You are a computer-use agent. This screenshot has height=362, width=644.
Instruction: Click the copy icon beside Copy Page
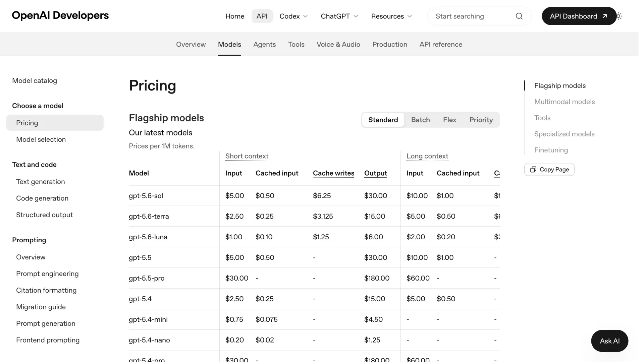click(533, 170)
